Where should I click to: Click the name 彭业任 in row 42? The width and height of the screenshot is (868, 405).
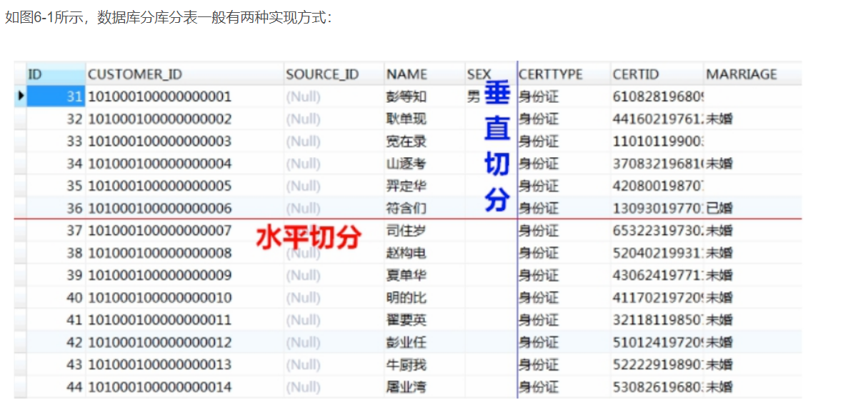[x=406, y=343]
